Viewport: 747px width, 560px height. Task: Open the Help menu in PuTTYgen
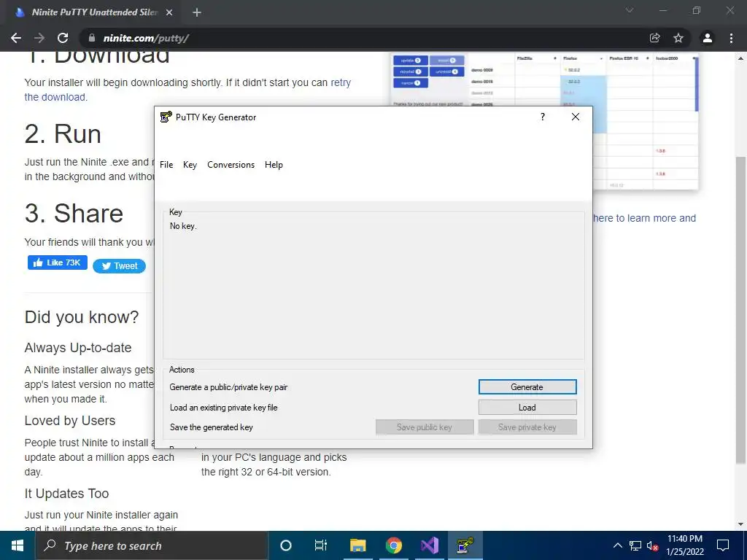pyautogui.click(x=274, y=165)
